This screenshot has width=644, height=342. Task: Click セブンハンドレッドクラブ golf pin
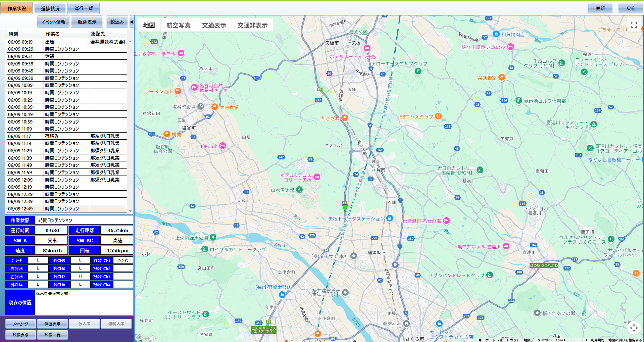[490, 275]
